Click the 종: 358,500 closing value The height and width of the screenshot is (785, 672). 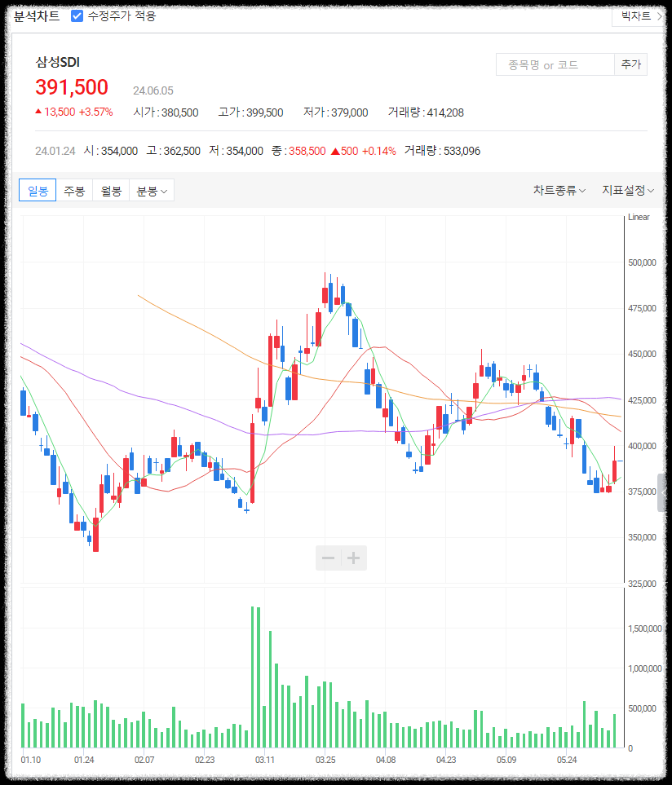pos(299,151)
